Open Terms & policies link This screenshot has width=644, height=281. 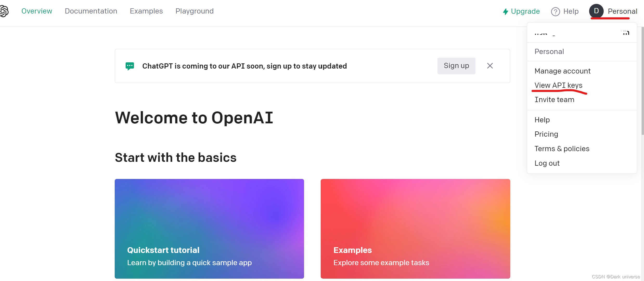(562, 149)
